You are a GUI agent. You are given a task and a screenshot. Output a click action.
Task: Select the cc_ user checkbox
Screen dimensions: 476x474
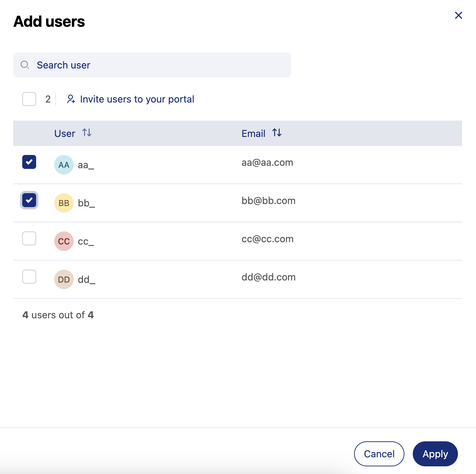pyautogui.click(x=29, y=238)
